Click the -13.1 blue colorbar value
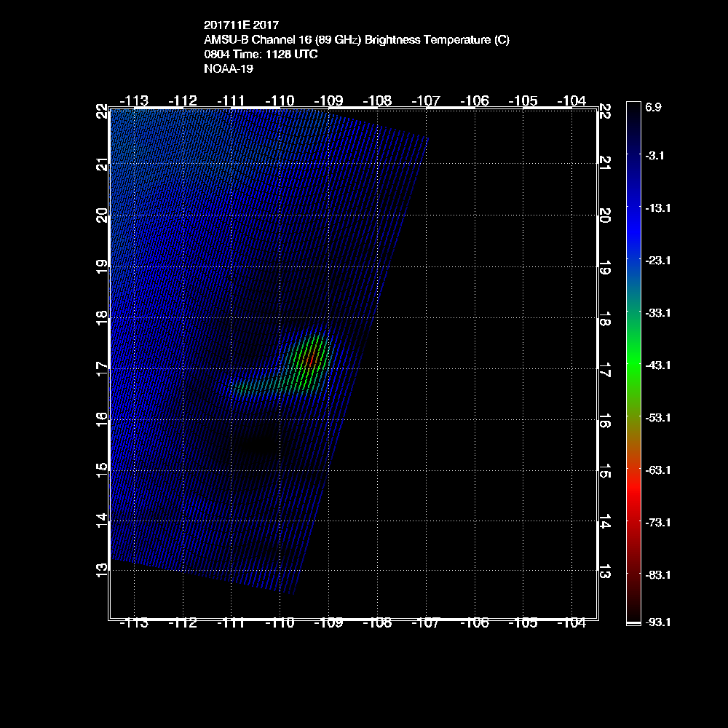The height and width of the screenshot is (728, 728). tap(660, 207)
